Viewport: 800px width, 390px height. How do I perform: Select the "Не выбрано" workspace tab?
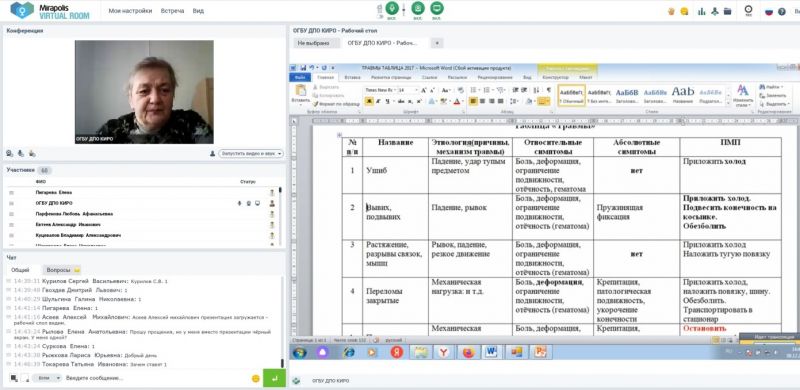314,43
